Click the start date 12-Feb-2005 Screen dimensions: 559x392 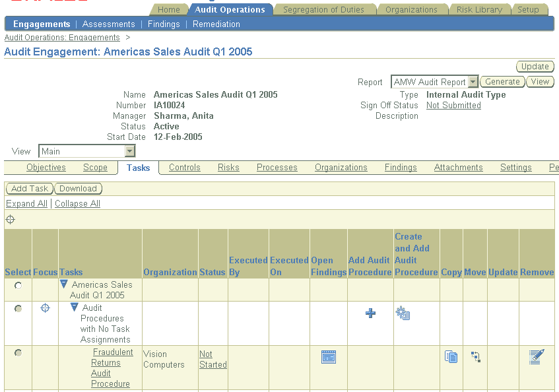[x=178, y=137]
